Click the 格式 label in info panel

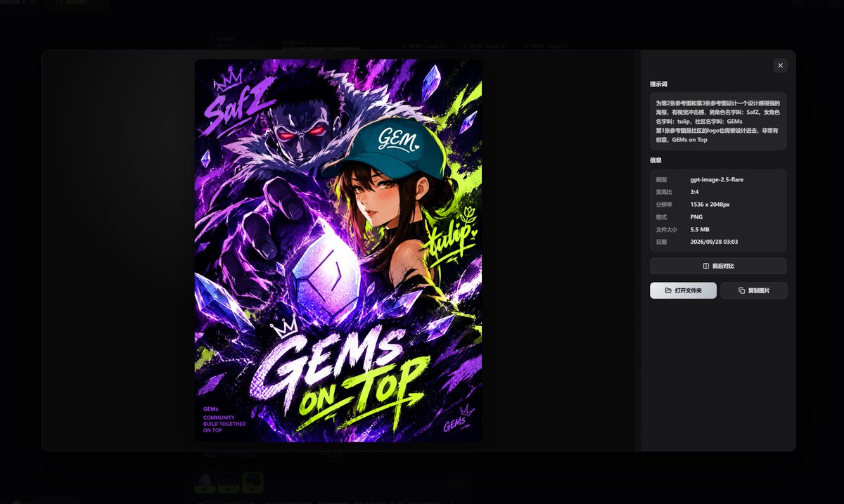(x=660, y=217)
